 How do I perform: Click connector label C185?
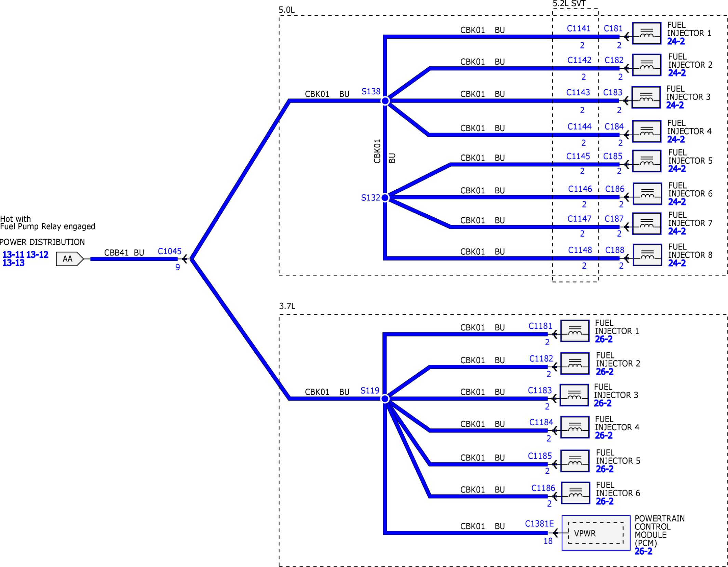[612, 156]
